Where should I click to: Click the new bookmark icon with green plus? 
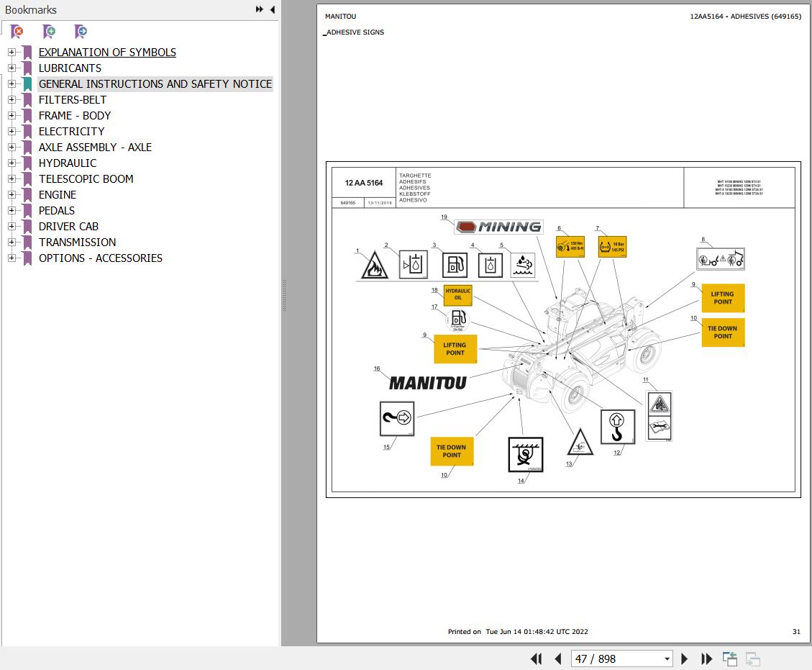(49, 32)
